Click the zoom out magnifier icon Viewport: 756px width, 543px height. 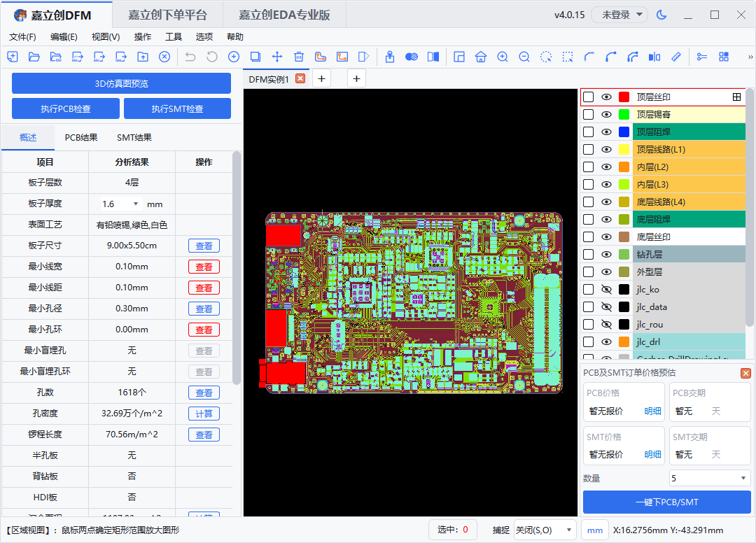pyautogui.click(x=524, y=57)
